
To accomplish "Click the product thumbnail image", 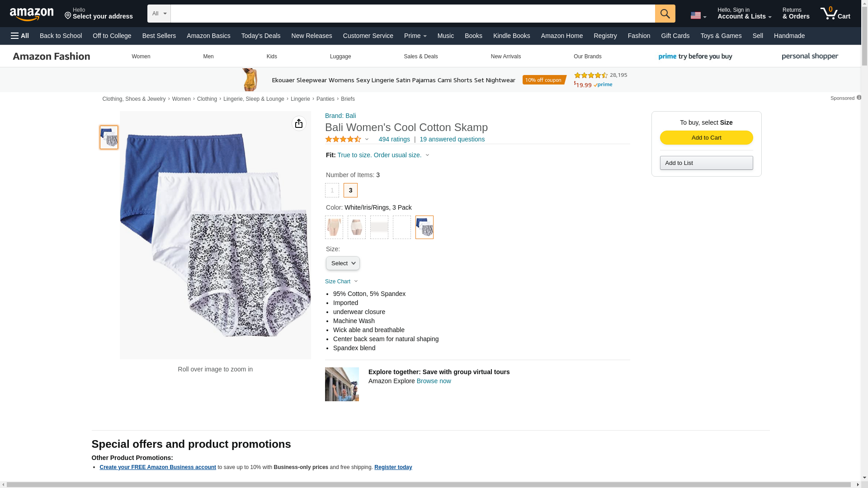I will coord(109,137).
